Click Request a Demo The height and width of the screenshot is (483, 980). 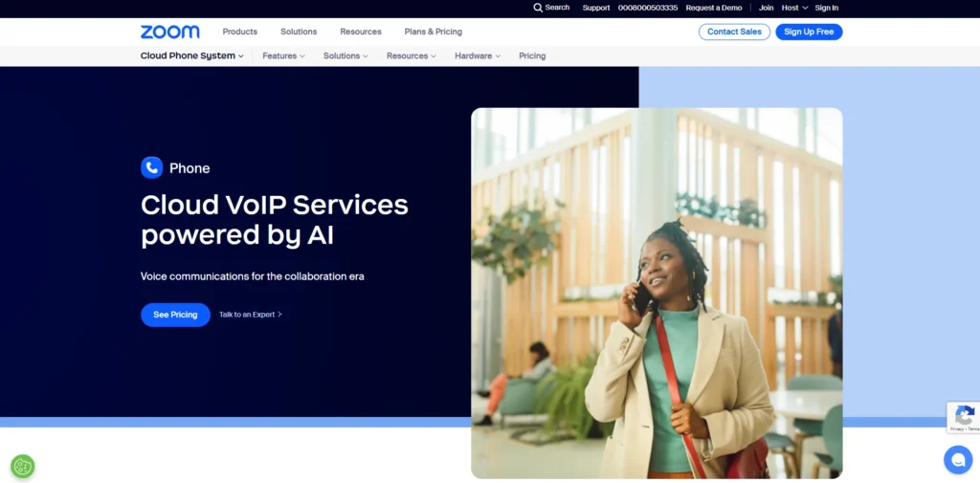pyautogui.click(x=714, y=8)
